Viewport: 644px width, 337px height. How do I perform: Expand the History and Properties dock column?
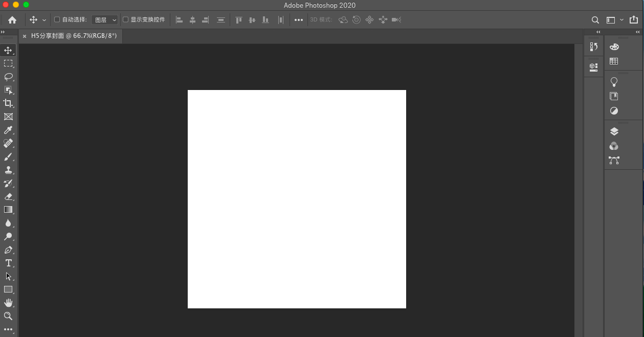click(599, 32)
